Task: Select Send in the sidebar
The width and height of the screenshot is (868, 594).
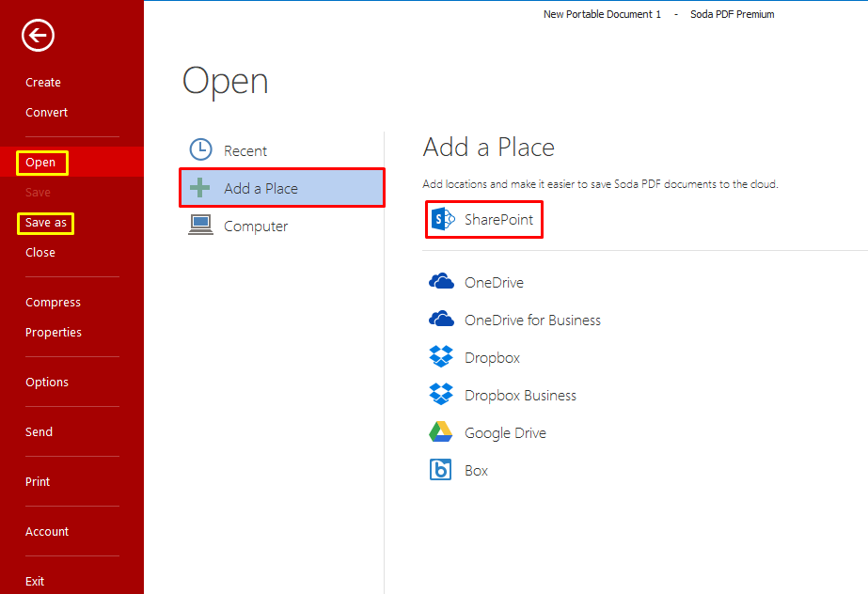Action: [x=39, y=432]
